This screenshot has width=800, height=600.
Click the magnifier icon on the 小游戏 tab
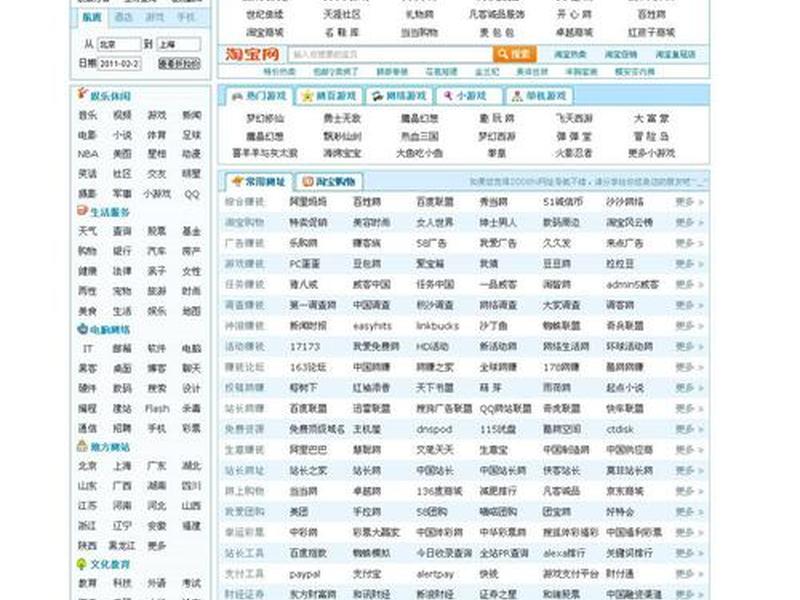(448, 96)
